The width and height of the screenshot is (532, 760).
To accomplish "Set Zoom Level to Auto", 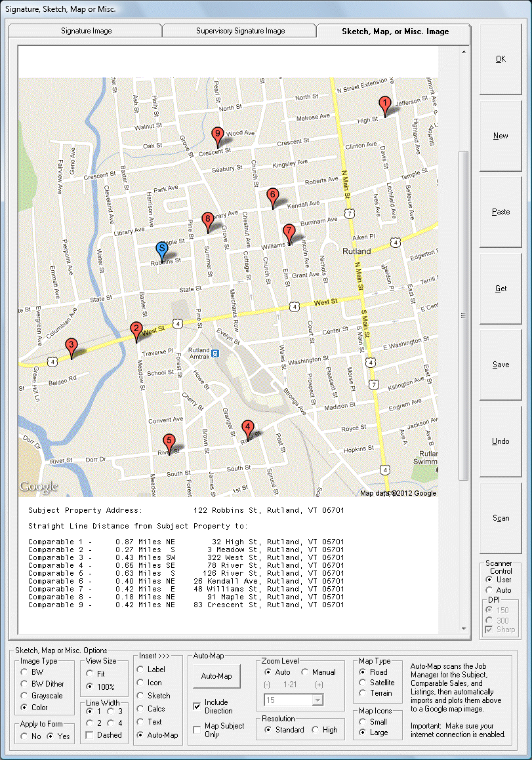I will click(278, 672).
